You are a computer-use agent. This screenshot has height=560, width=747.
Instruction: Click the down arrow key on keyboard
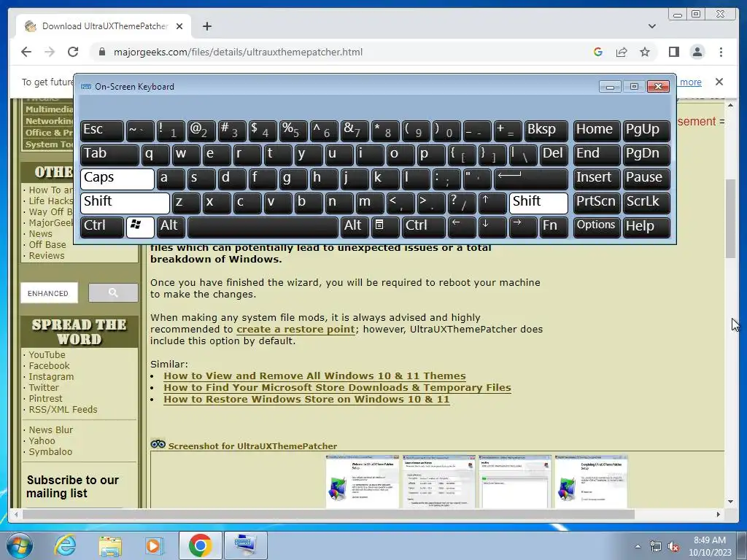coord(492,227)
